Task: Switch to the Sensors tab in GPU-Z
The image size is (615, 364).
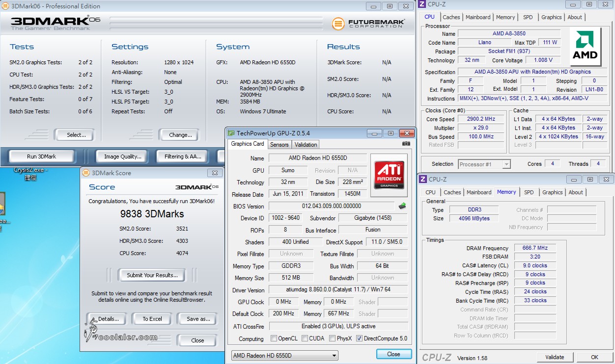Action: [x=279, y=144]
